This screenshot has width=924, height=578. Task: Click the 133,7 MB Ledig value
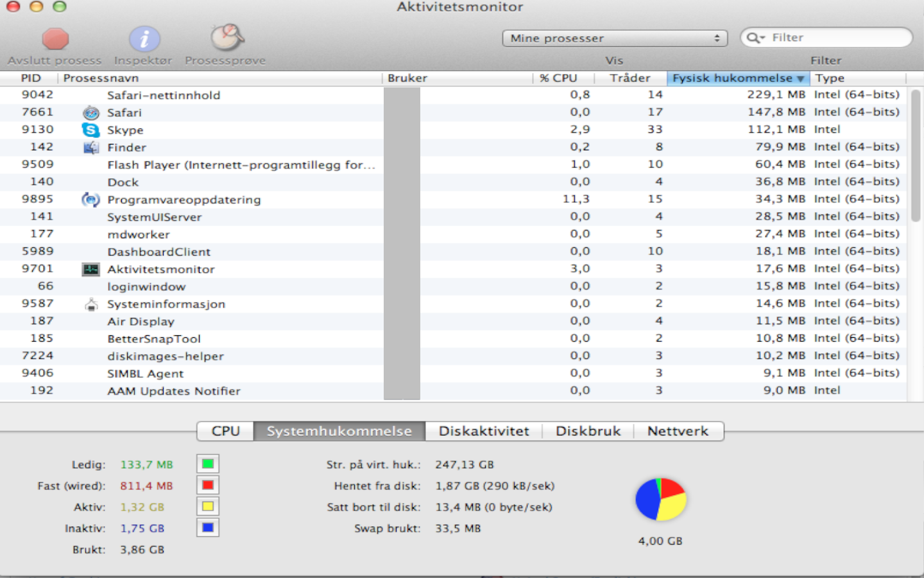[146, 464]
